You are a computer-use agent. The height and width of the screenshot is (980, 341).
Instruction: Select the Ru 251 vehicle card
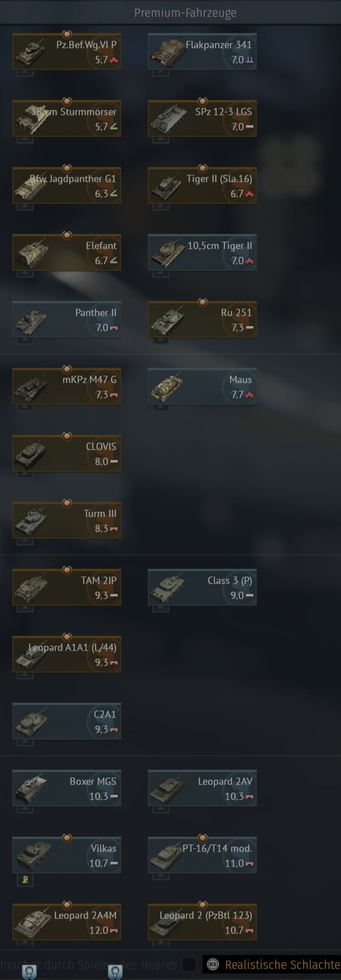point(202,320)
